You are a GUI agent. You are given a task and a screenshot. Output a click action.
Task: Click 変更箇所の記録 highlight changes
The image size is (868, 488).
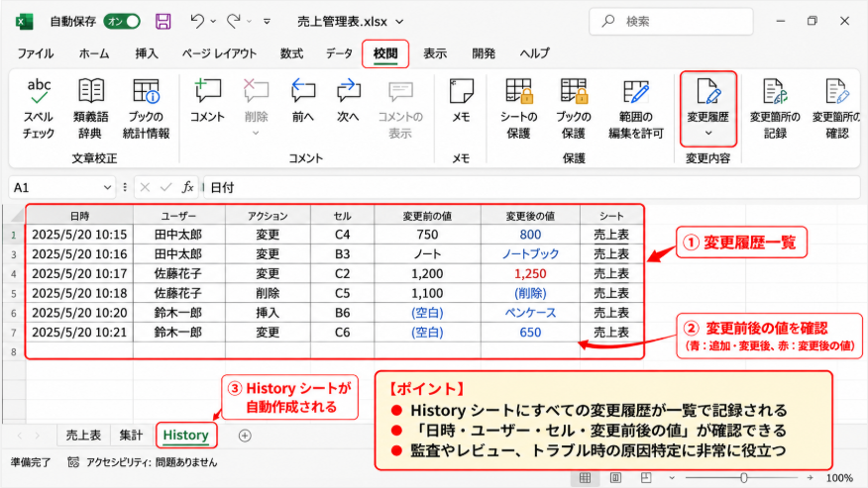coord(775,109)
